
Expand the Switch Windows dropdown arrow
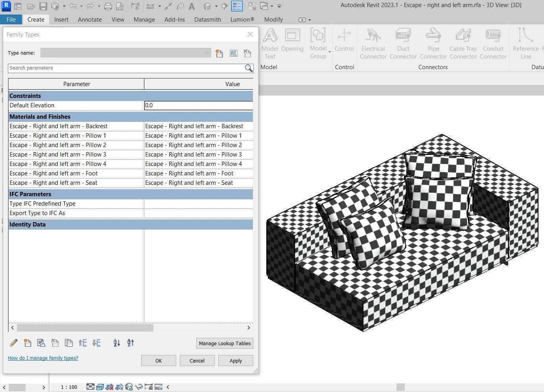(x=271, y=6)
